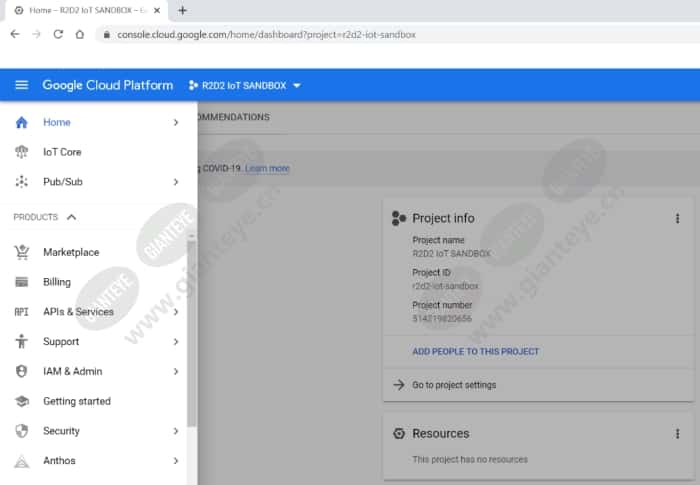The height and width of the screenshot is (485, 700).
Task: Expand the Anthos submenu chevron
Action: point(176,461)
